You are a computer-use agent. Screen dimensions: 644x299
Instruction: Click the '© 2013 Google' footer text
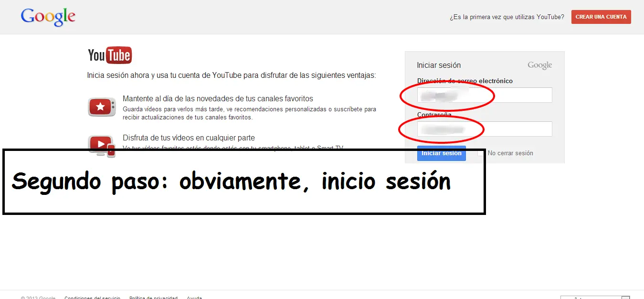[x=38, y=297]
